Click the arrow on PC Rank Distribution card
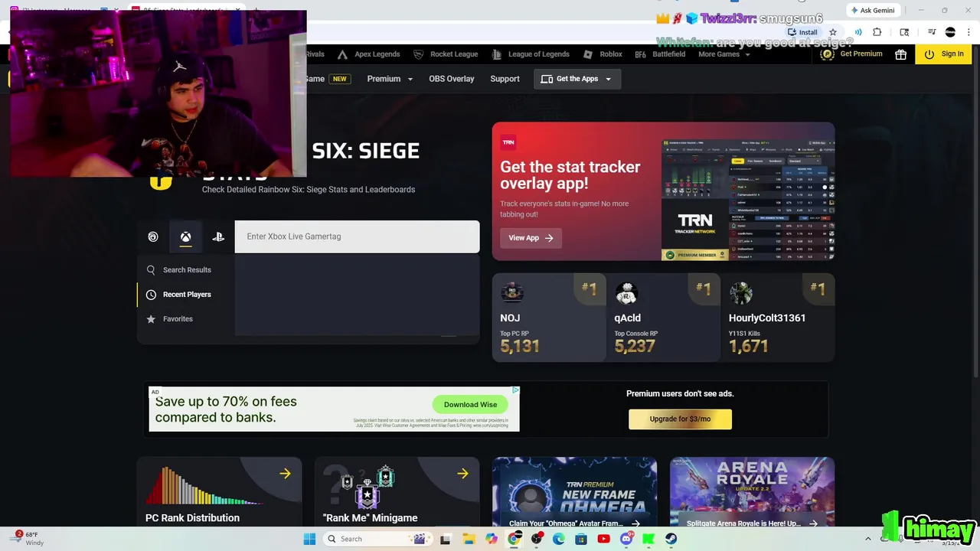 pyautogui.click(x=285, y=474)
